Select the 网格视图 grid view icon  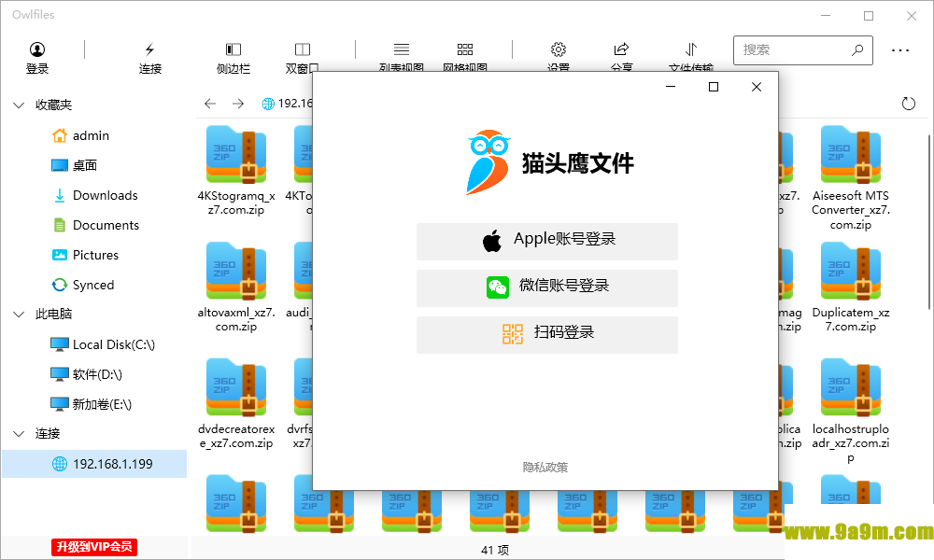pos(464,49)
